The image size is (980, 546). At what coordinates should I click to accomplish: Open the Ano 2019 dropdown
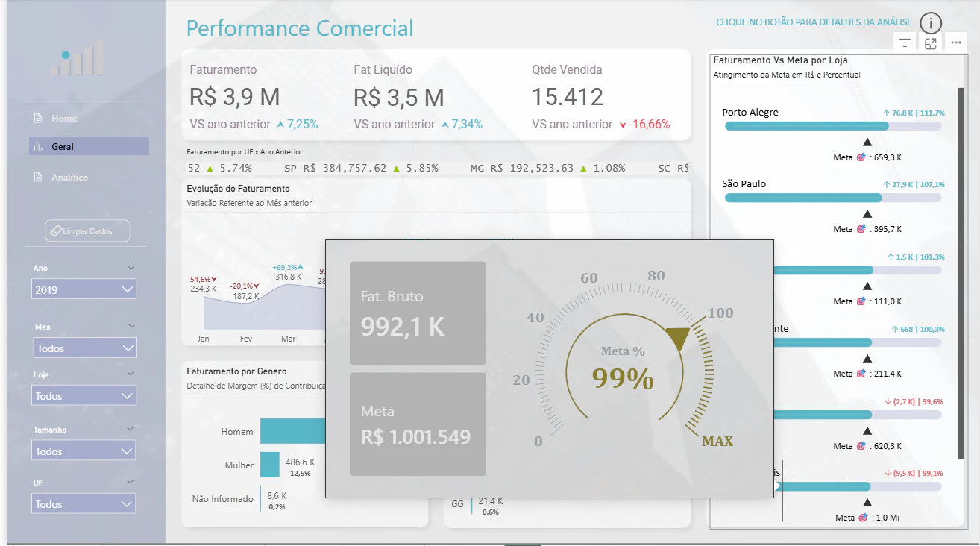click(84, 289)
